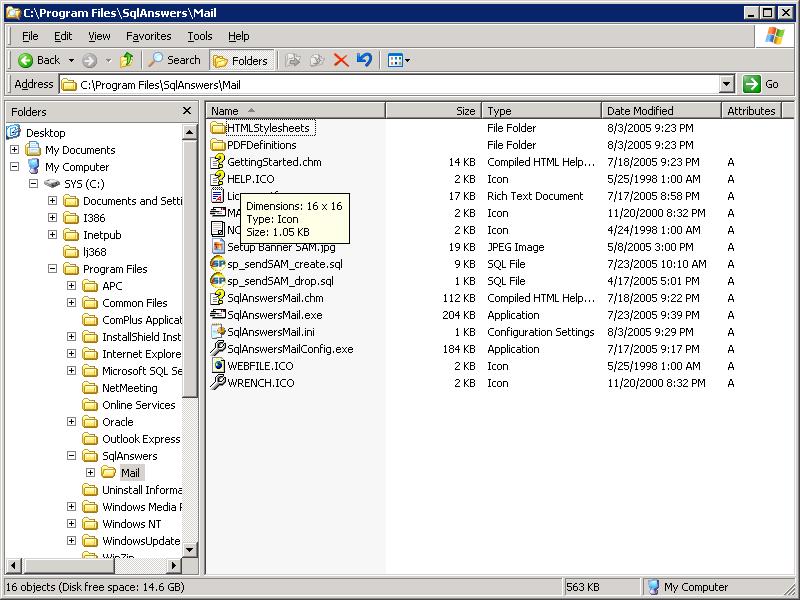Select the HTMLStylesheets folder icon
The image size is (800, 600).
[218, 128]
